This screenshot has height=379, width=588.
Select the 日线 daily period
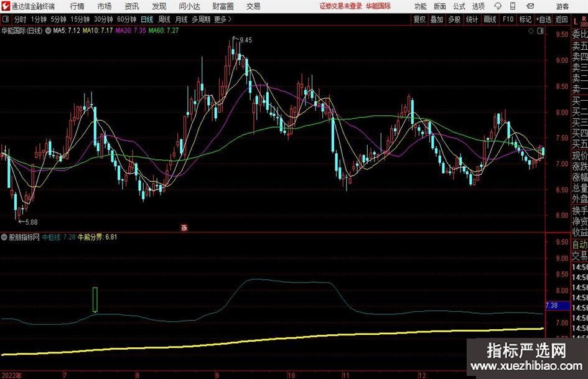point(147,19)
